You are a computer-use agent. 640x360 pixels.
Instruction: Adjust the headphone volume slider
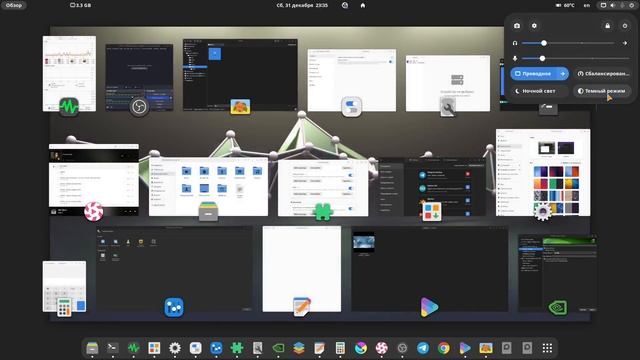click(568, 43)
